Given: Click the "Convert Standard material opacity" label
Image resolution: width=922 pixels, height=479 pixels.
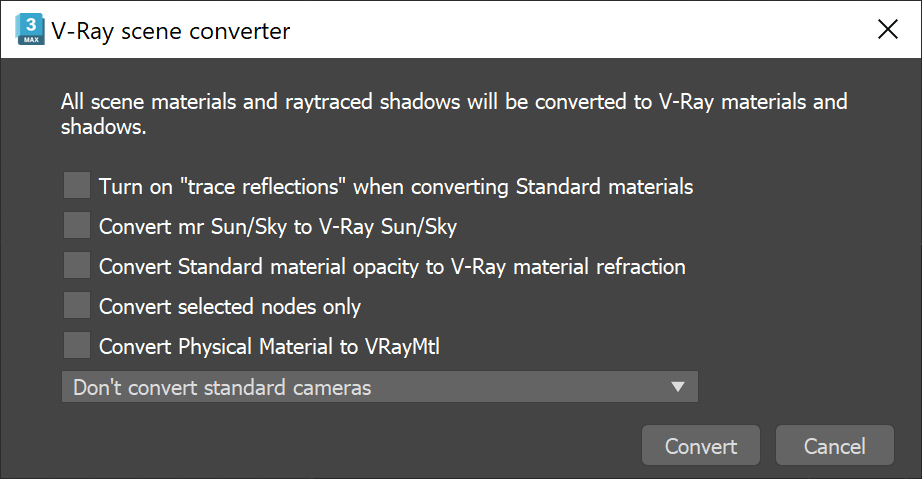Looking at the screenshot, I should pyautogui.click(x=392, y=267).
